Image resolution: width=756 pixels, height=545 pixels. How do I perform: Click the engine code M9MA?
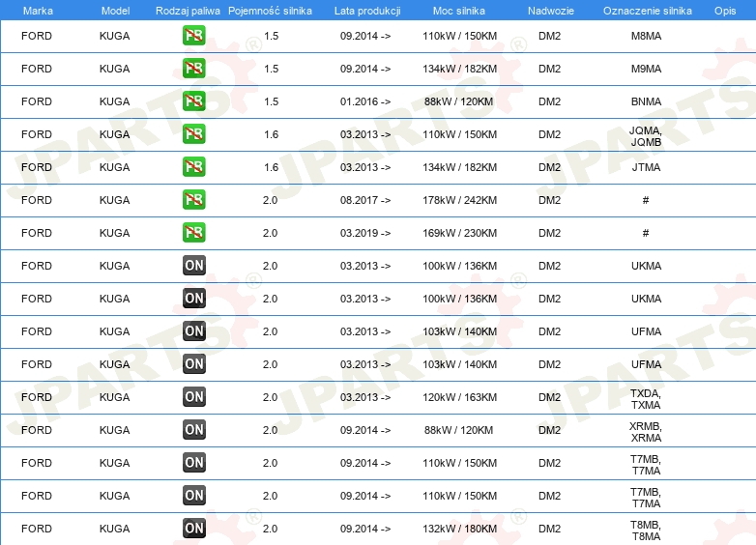pos(646,69)
